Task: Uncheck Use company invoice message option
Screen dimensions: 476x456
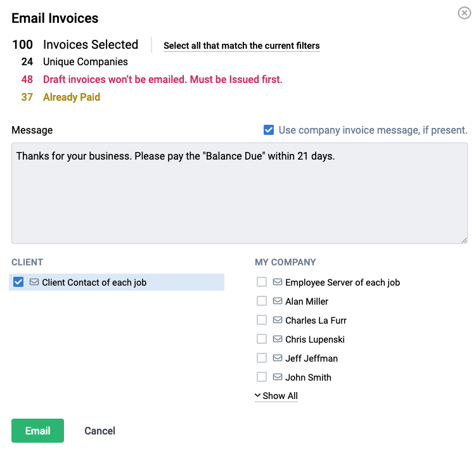Action: point(269,130)
